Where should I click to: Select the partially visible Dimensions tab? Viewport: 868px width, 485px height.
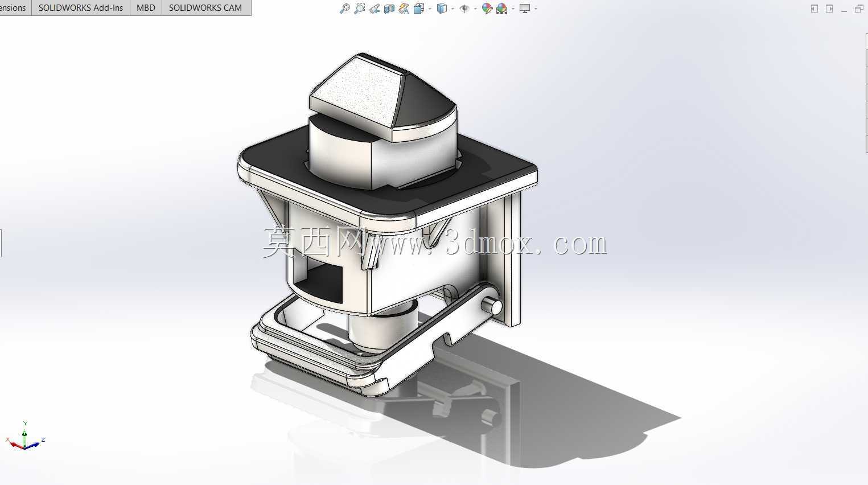tap(14, 8)
